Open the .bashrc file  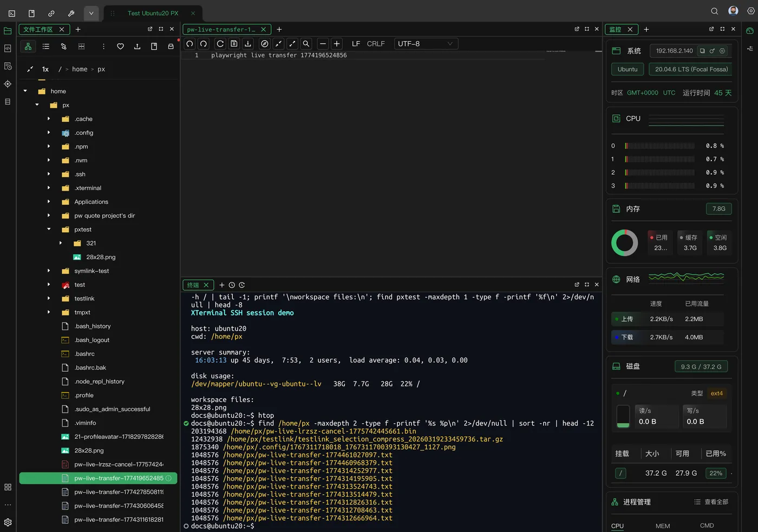(84, 354)
